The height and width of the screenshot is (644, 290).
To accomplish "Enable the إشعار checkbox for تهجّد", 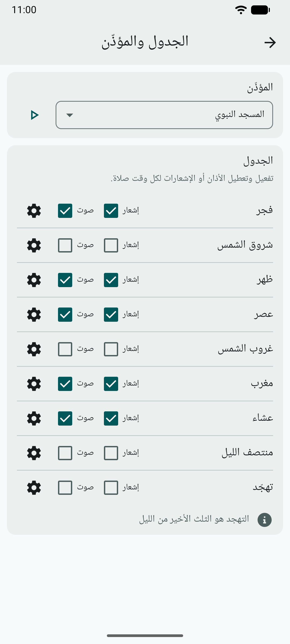I will (x=111, y=488).
